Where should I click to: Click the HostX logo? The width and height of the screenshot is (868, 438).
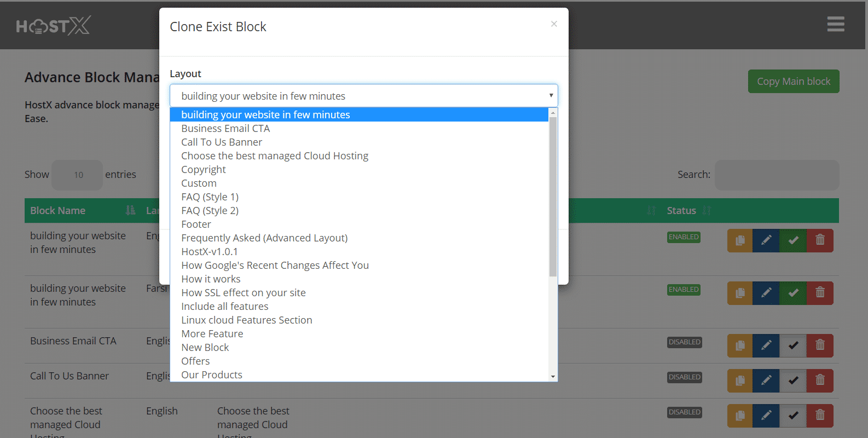coord(53,26)
